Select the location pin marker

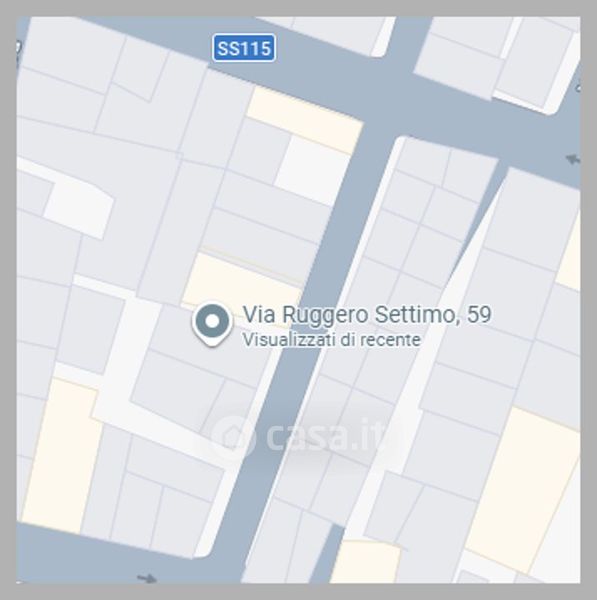(x=212, y=325)
